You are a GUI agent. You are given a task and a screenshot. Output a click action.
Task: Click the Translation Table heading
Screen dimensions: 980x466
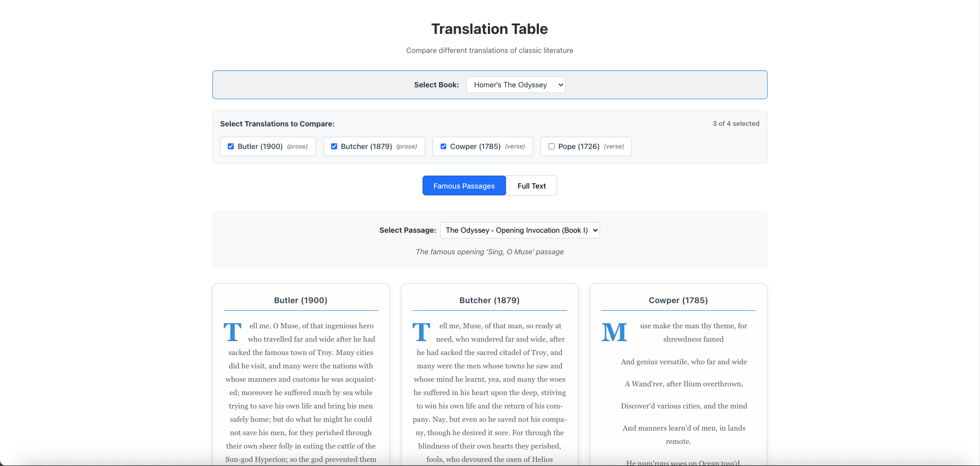[x=489, y=29]
